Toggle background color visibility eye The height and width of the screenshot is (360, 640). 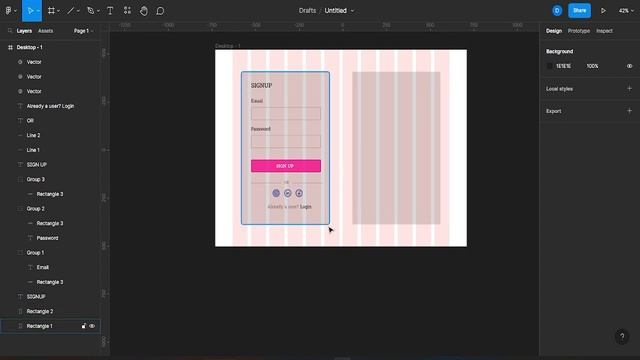(629, 66)
